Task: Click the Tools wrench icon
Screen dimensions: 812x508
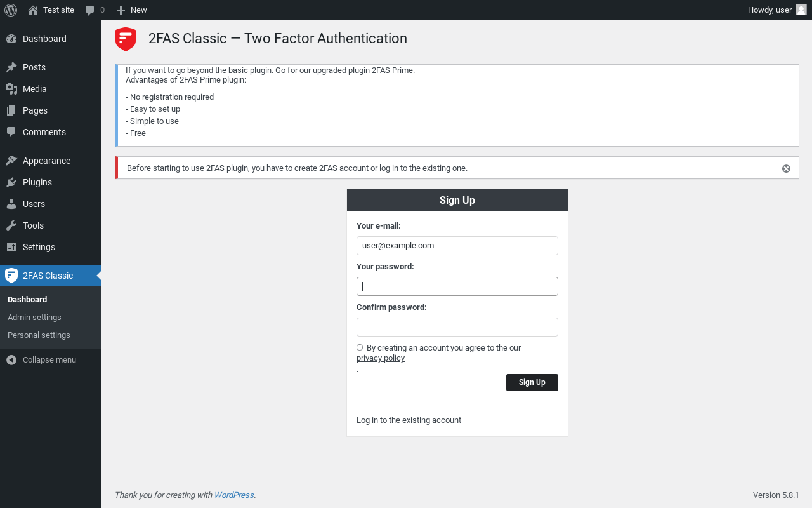Action: (11, 225)
